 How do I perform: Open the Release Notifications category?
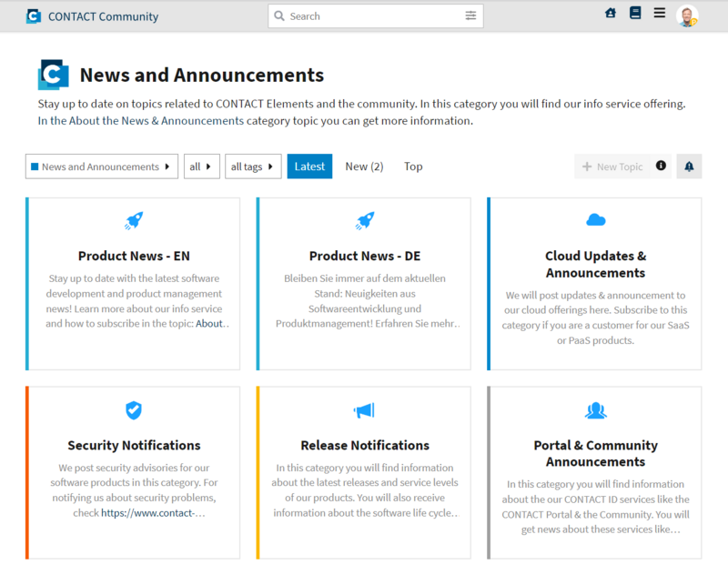365,445
